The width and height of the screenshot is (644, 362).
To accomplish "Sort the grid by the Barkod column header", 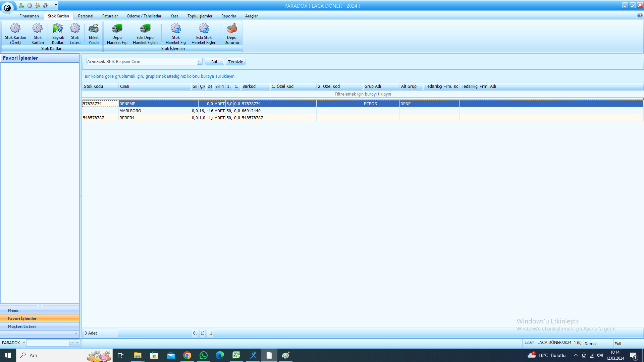I will click(x=255, y=86).
